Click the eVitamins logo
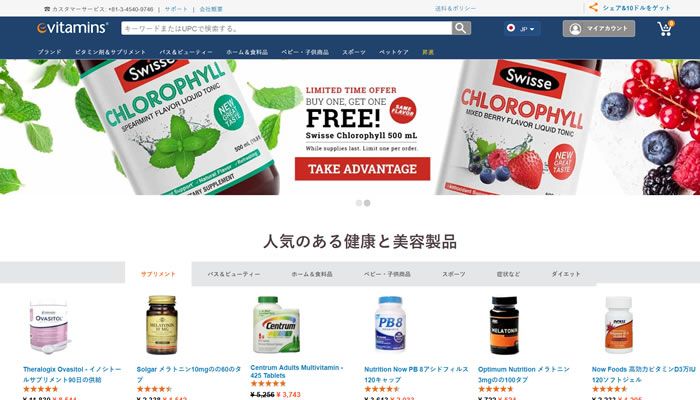 (x=72, y=28)
